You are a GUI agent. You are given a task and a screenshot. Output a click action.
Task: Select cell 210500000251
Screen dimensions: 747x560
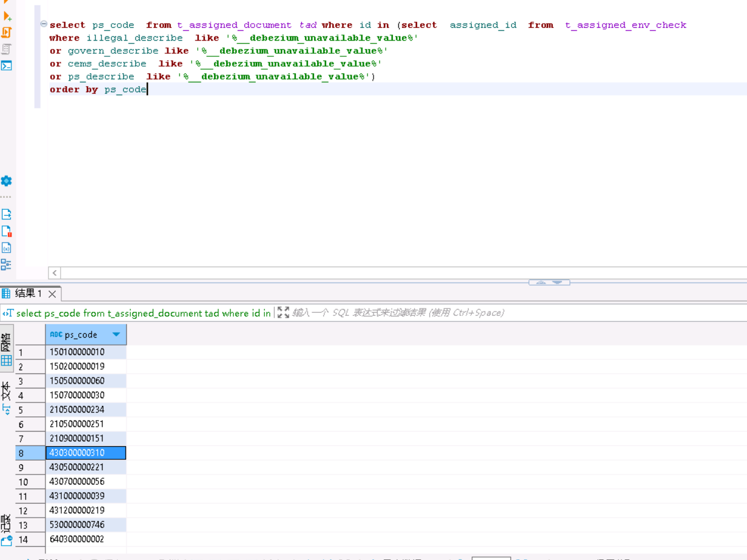(x=86, y=424)
